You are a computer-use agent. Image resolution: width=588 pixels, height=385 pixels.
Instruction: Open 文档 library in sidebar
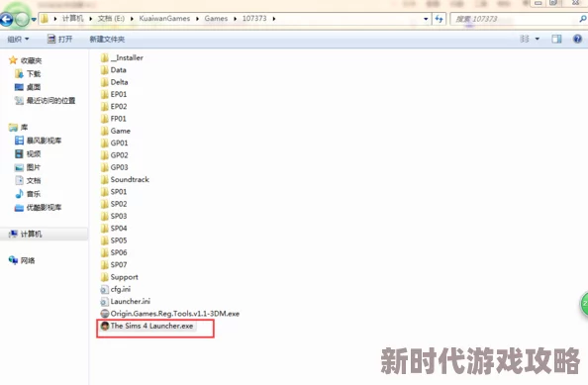(x=28, y=181)
